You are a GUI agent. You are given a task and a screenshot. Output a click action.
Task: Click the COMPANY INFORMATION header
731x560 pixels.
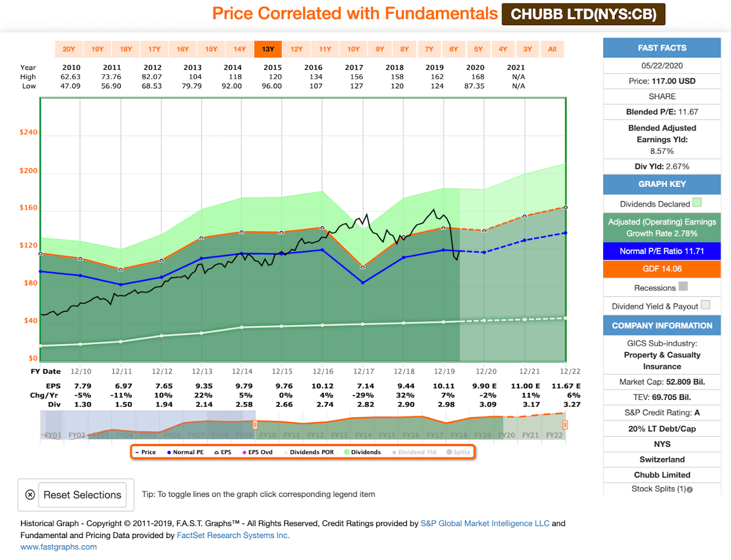(662, 326)
